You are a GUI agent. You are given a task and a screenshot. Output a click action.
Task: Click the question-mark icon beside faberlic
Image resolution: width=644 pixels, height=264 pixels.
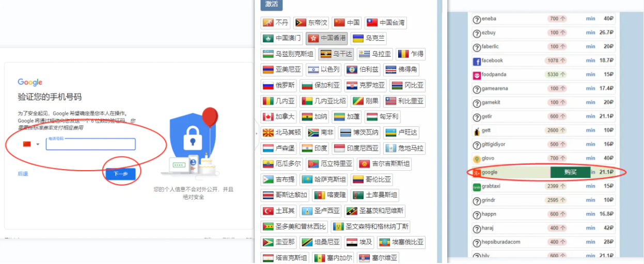477,47
